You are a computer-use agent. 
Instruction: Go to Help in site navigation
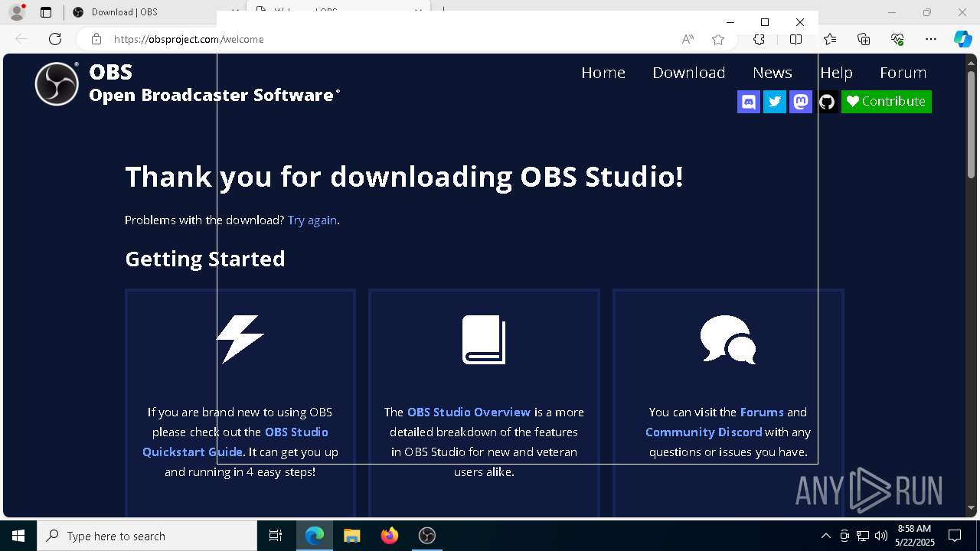point(836,73)
